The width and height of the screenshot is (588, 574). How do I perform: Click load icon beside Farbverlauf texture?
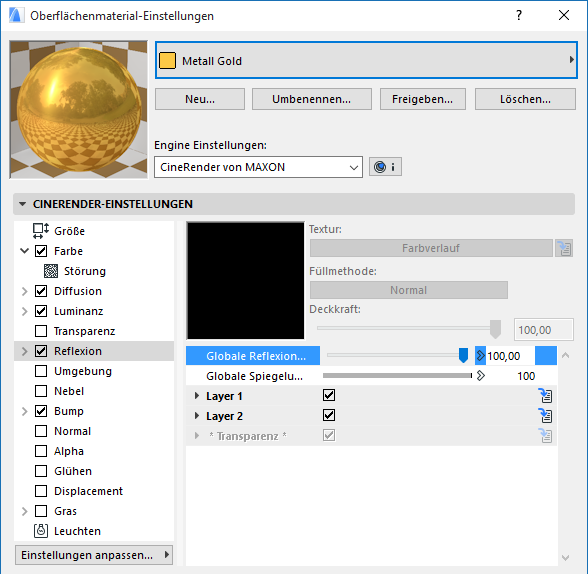coord(564,248)
